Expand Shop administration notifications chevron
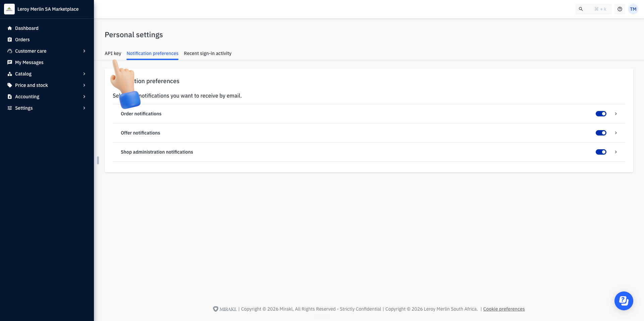The image size is (644, 321). pyautogui.click(x=616, y=152)
